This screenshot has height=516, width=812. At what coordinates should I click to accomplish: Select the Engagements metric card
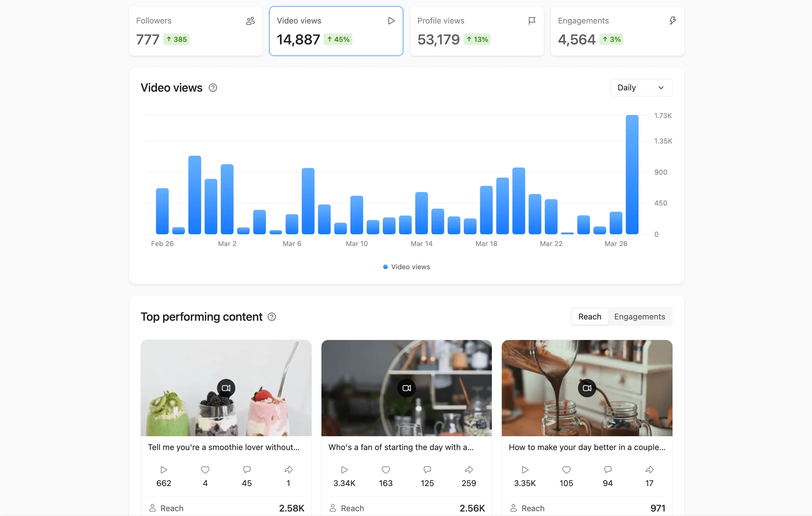point(618,31)
